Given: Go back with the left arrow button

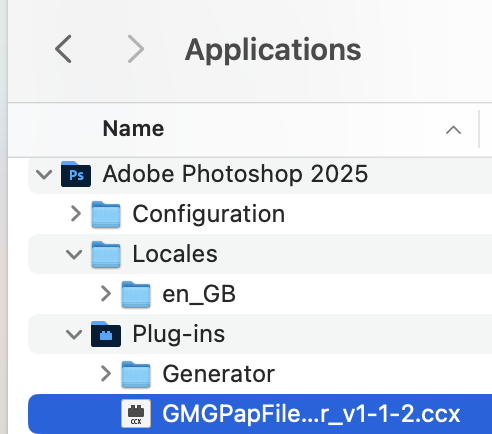Looking at the screenshot, I should pos(63,49).
